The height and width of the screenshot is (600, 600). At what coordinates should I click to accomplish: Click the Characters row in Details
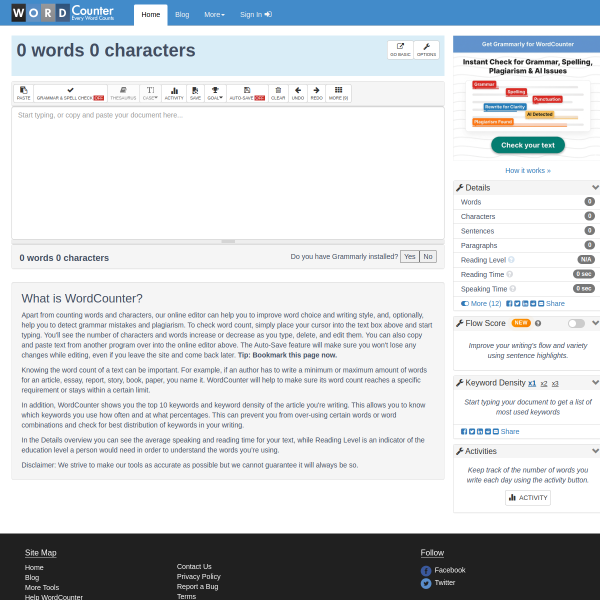tap(527, 217)
